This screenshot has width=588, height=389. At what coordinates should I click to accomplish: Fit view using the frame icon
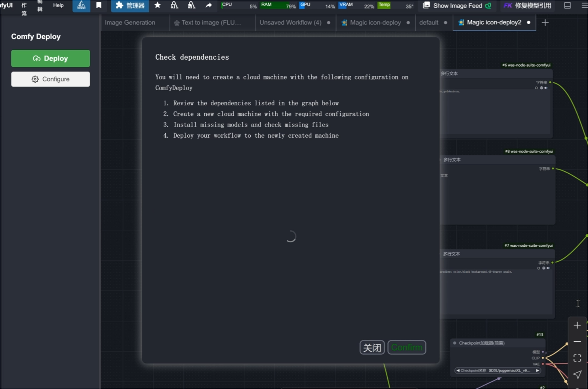point(577,358)
